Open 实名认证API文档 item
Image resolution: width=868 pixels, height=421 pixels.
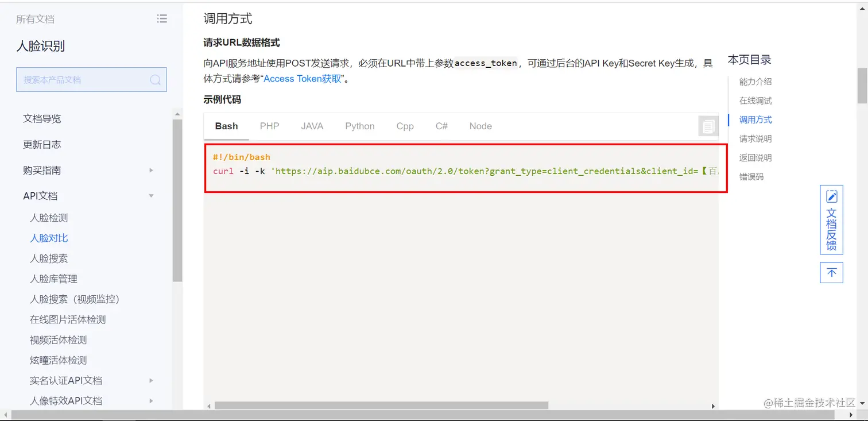(x=66, y=380)
